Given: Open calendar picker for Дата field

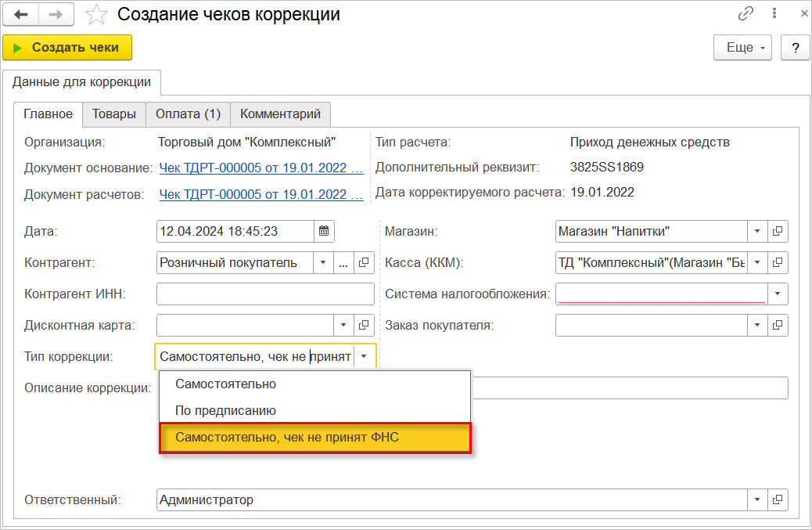Looking at the screenshot, I should click(324, 231).
